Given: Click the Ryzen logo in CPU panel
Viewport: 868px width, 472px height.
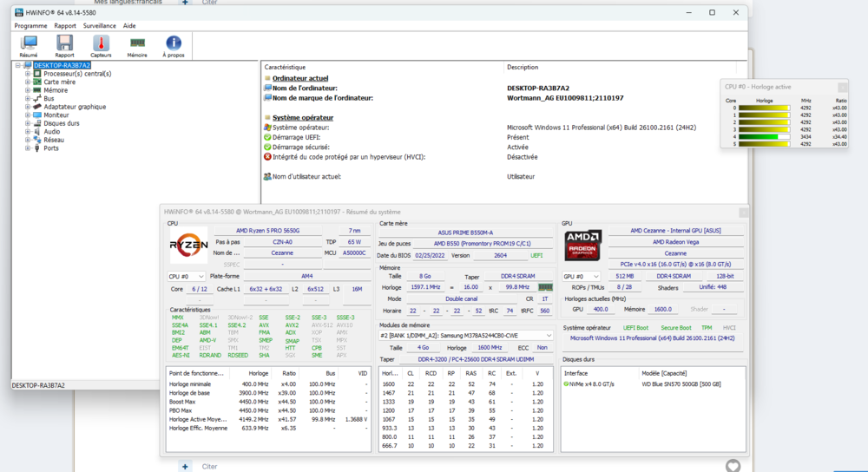Looking at the screenshot, I should [188, 245].
